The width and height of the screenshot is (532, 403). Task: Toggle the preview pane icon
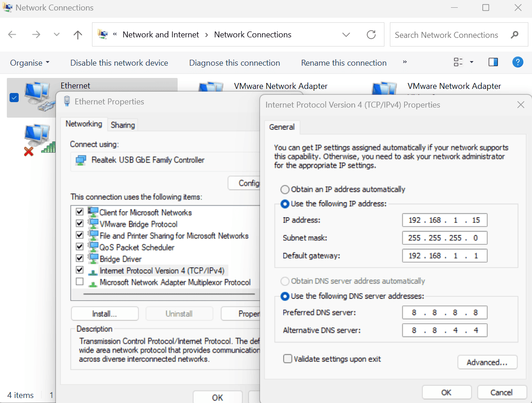[x=493, y=62]
